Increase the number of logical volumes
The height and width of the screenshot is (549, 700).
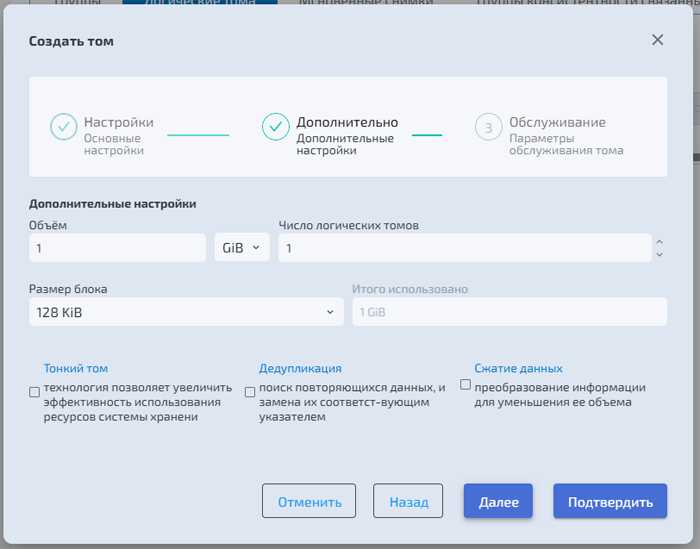coord(659,242)
